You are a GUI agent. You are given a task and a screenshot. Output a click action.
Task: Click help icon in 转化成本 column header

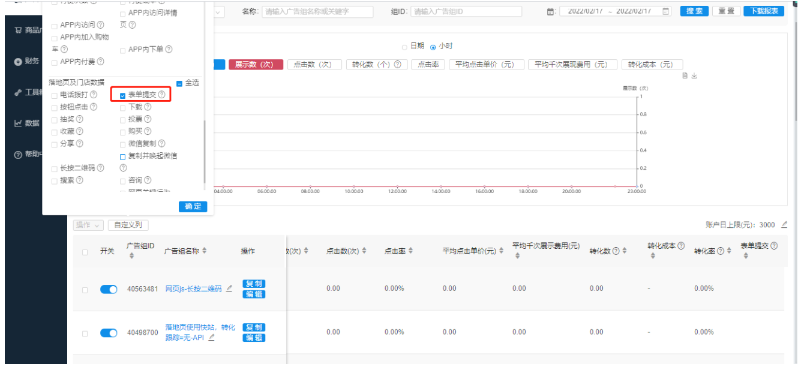pos(681,246)
